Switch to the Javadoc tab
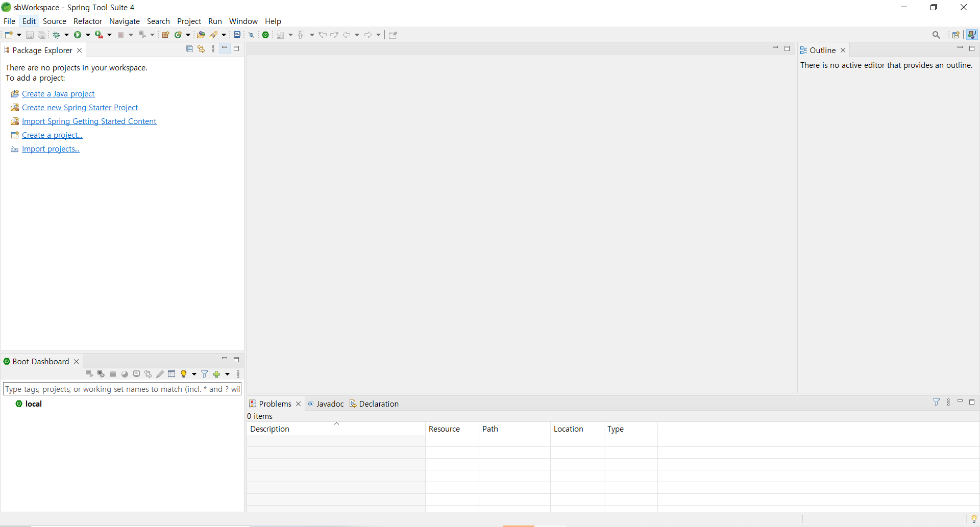Screen dimensions: 980x527 pos(326,404)
